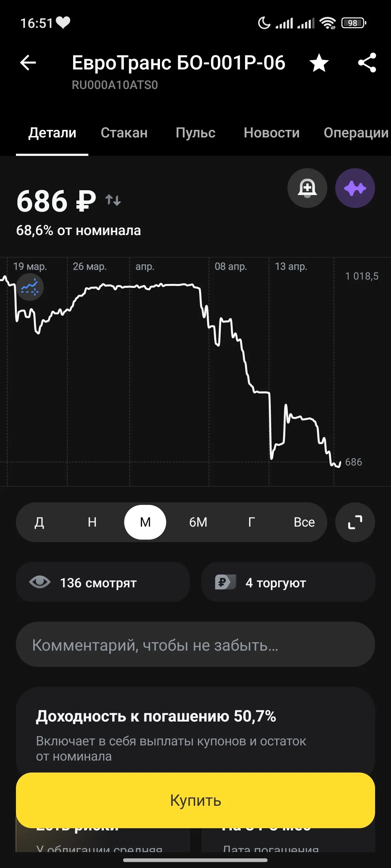Open the chart analytics icon near 19 мар.

tap(30, 287)
